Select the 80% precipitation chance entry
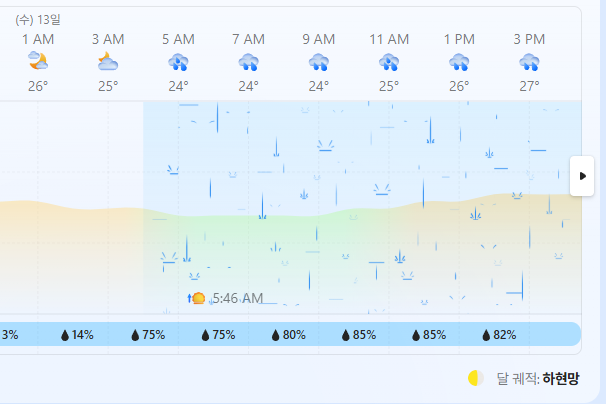Screen dimensions: 606x404 pos(289,335)
